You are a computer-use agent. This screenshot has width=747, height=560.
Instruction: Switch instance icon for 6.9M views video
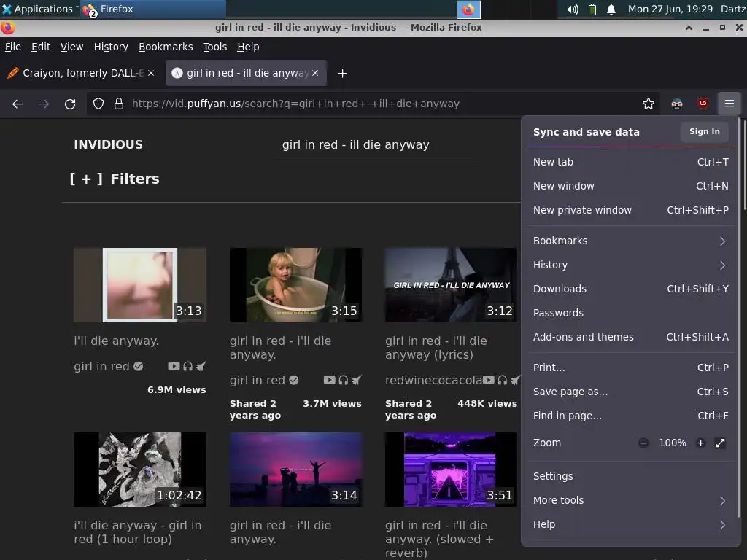point(201,366)
